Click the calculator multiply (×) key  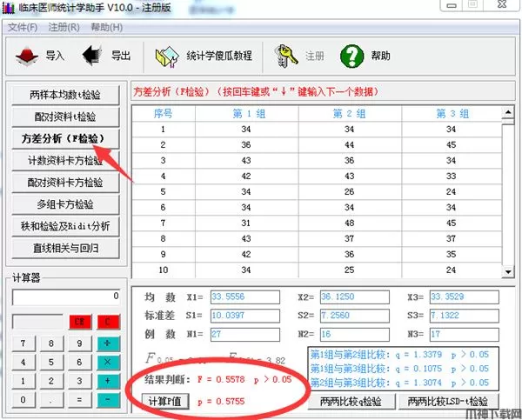coord(108,363)
